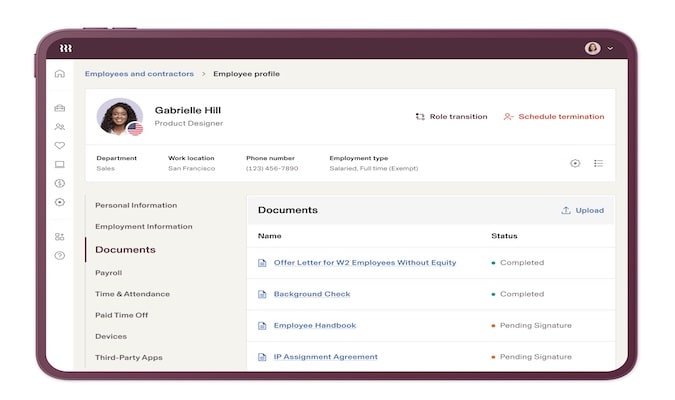Click the list view icon in profile card

pyautogui.click(x=599, y=163)
